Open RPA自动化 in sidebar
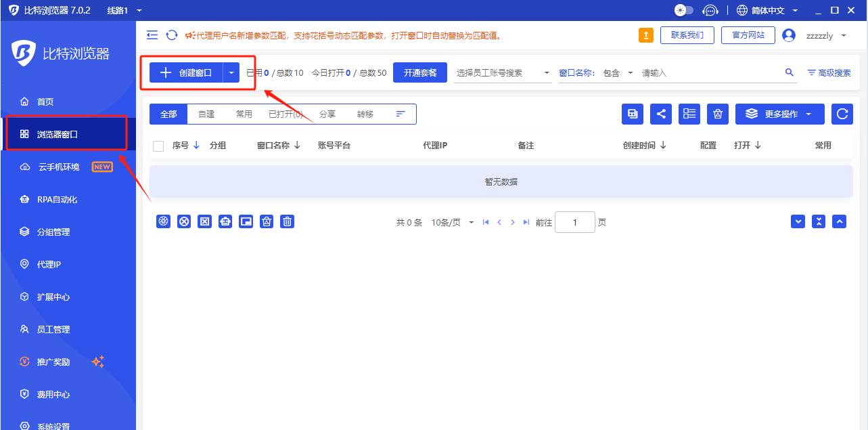The height and width of the screenshot is (430, 868). coord(68,199)
